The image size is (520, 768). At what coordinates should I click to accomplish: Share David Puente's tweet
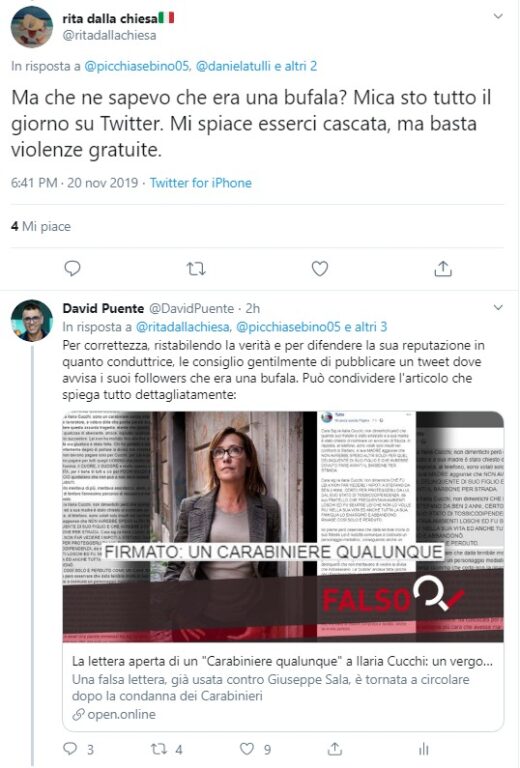[334, 748]
